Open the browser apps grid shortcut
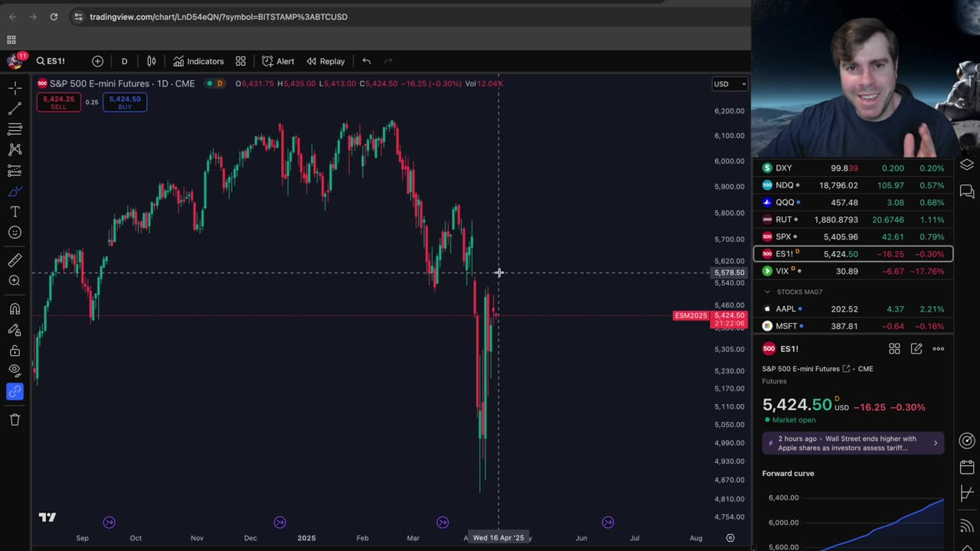This screenshot has width=980, height=551. [x=11, y=40]
